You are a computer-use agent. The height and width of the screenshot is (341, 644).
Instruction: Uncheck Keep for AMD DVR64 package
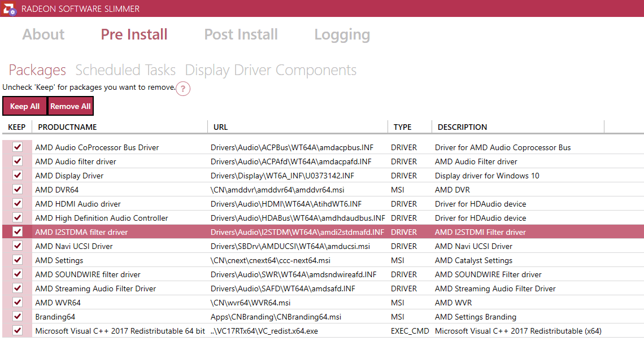18,190
